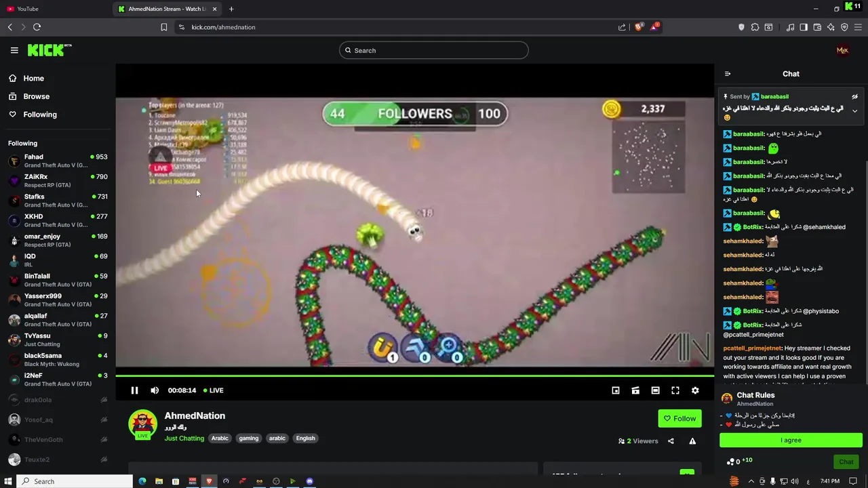Open omar_enjoy channel in Following list
This screenshot has height=488, width=868.
pyautogui.click(x=58, y=240)
